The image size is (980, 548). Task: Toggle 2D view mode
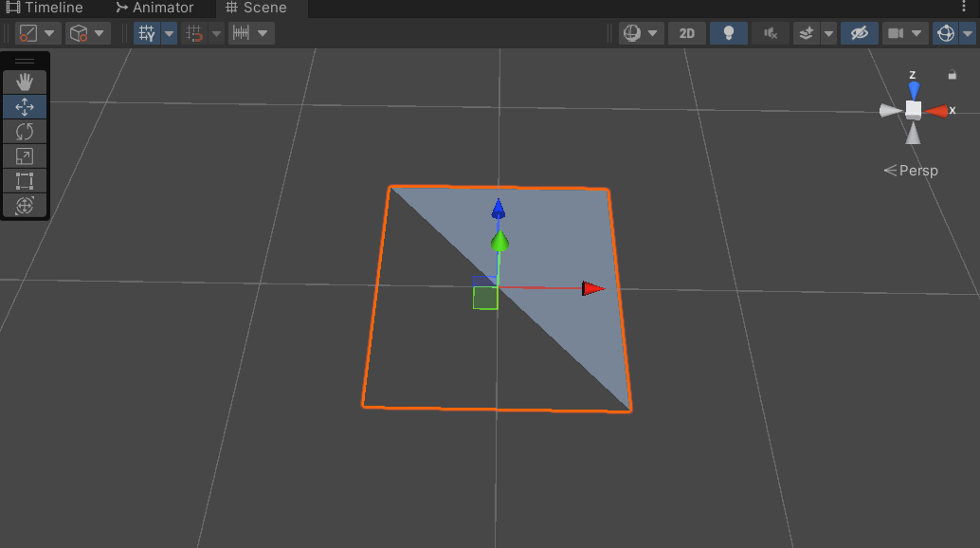click(686, 33)
